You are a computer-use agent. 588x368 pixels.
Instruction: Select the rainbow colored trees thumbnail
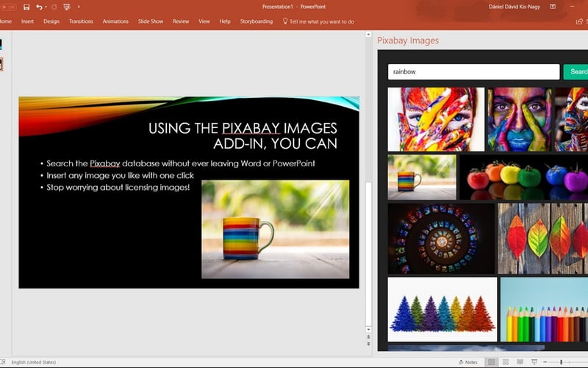(442, 309)
